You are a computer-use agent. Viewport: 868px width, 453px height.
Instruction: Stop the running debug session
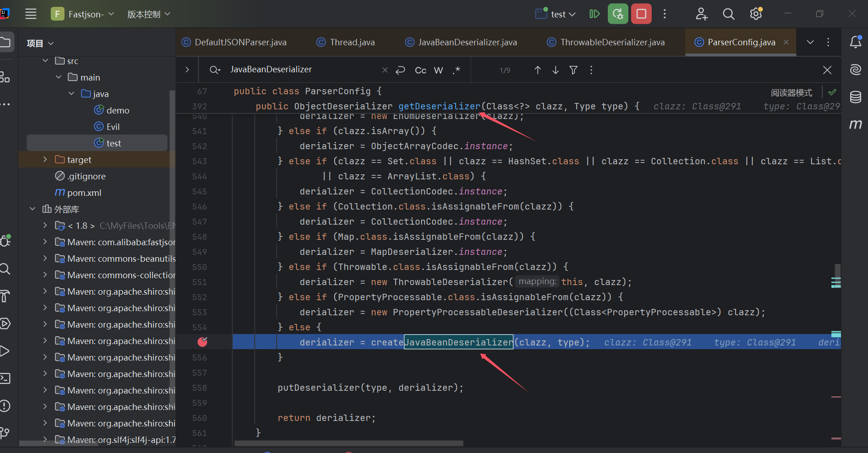641,14
